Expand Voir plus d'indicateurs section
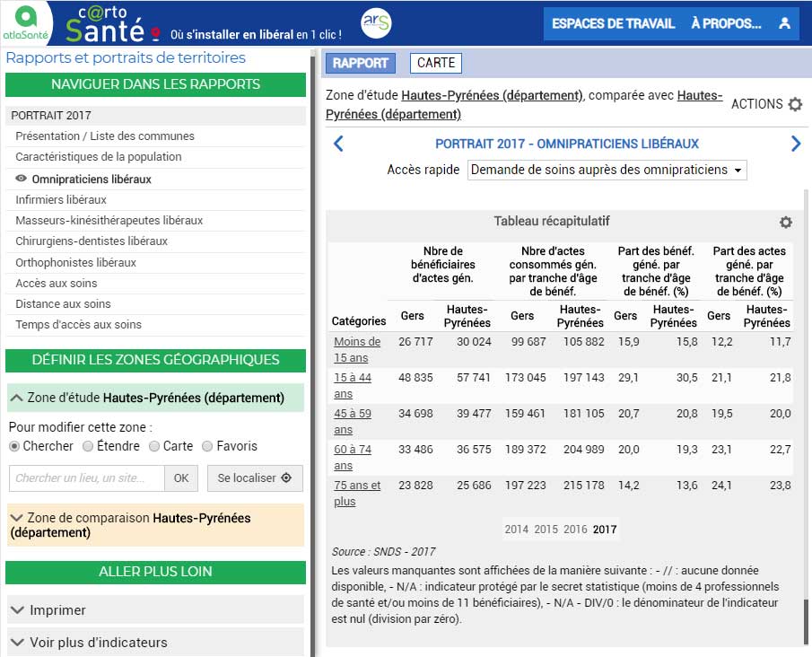The width and height of the screenshot is (812, 657). point(155,643)
